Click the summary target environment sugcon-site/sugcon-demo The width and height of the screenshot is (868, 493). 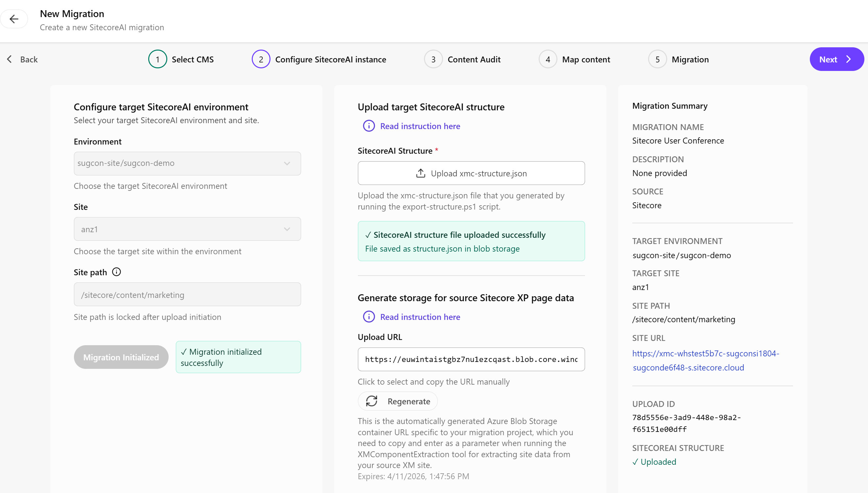click(x=681, y=255)
